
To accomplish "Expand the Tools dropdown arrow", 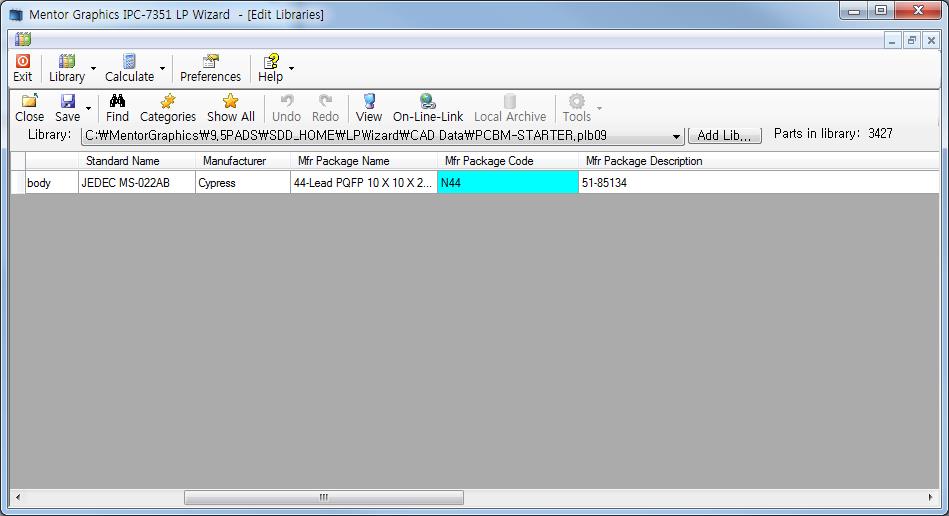I will coord(599,108).
